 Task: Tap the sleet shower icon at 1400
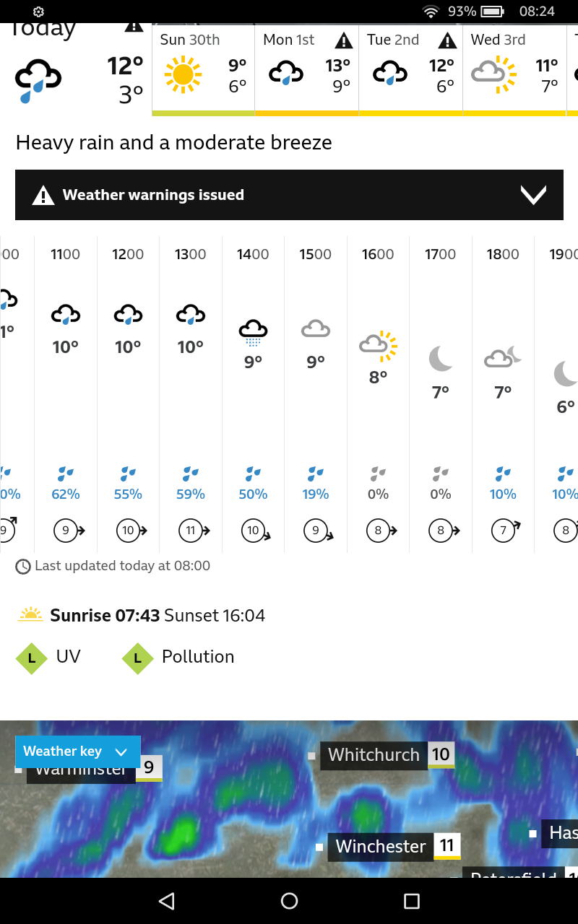click(252, 330)
